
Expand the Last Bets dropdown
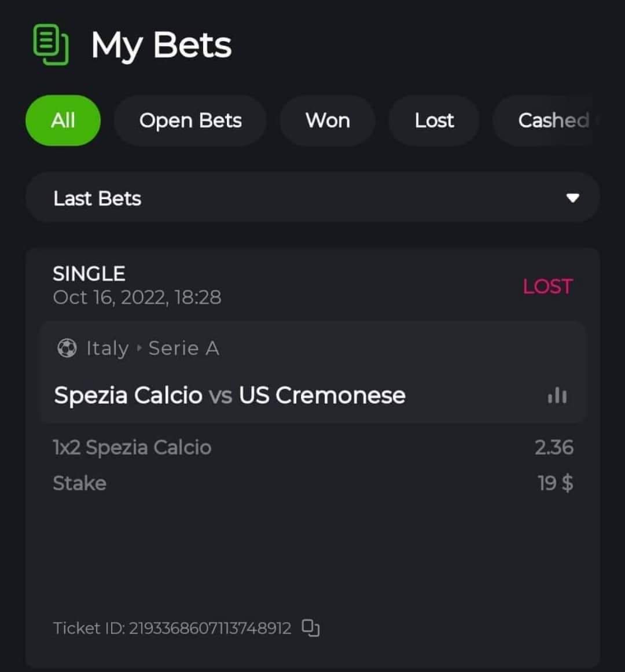(x=312, y=198)
